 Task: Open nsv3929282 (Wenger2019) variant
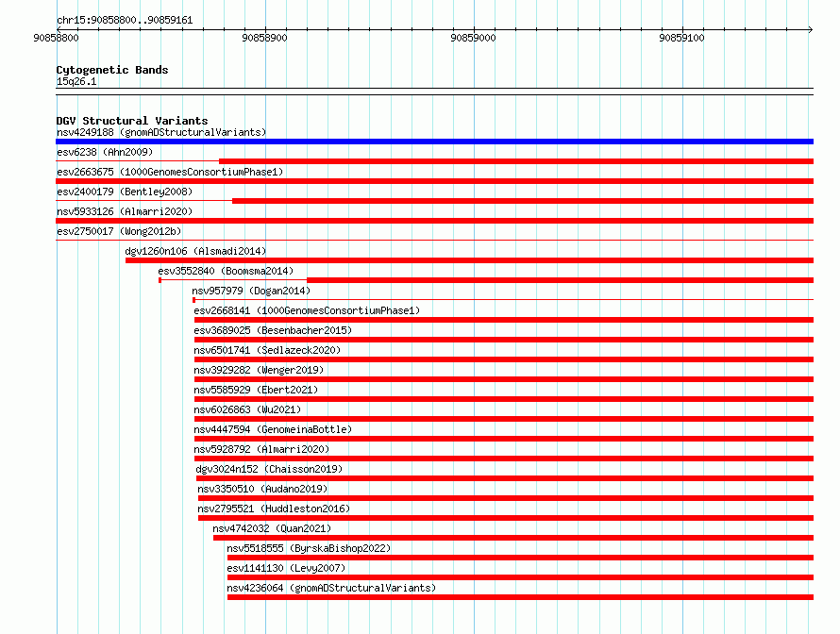(259, 370)
